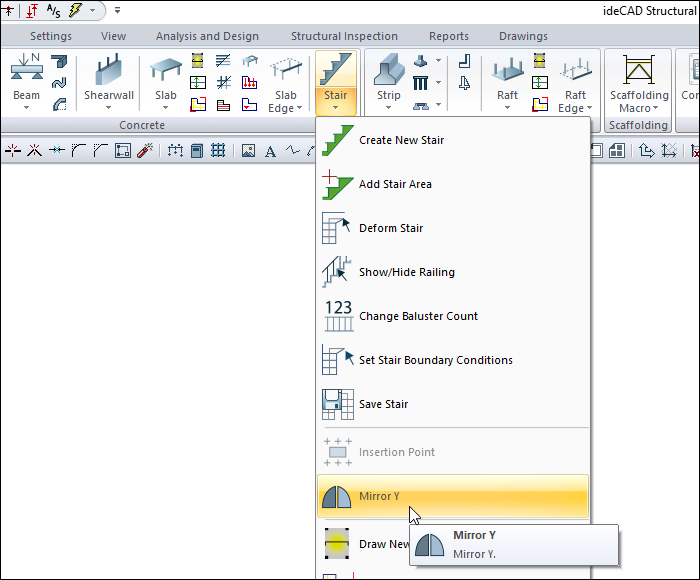The image size is (700, 580).
Task: Select the hatched parallel lines slab icon
Action: pyautogui.click(x=223, y=60)
